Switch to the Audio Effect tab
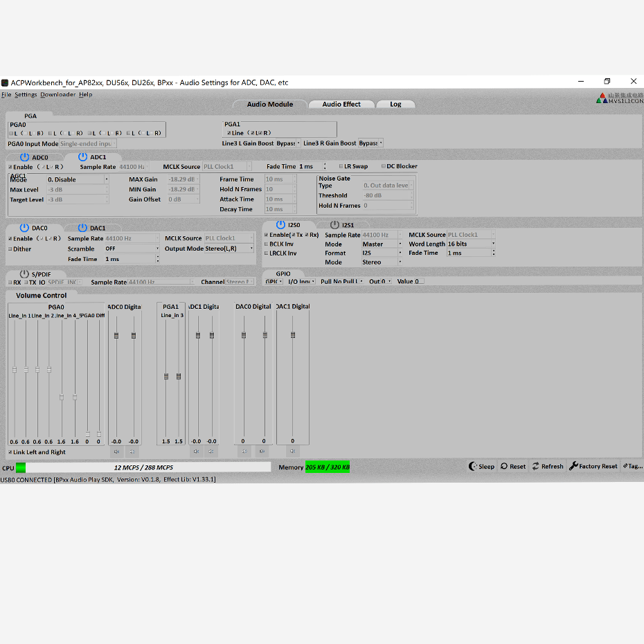Viewport: 644px width, 644px height. pos(341,104)
